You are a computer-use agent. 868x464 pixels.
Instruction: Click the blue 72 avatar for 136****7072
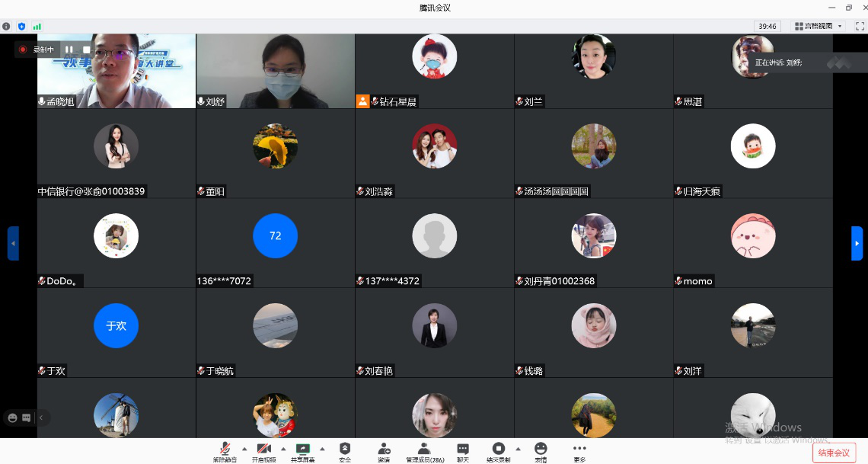[275, 236]
